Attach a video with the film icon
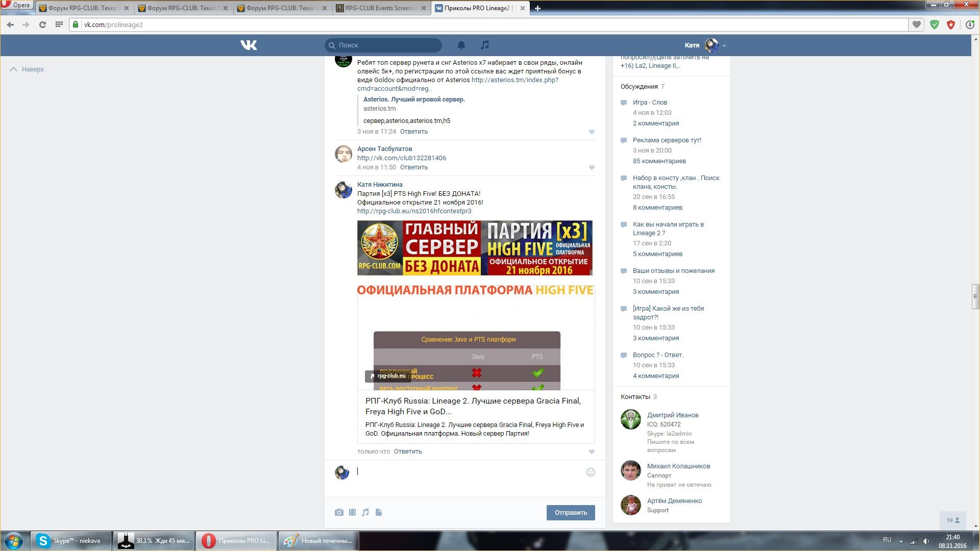The width and height of the screenshot is (980, 551). (x=352, y=512)
